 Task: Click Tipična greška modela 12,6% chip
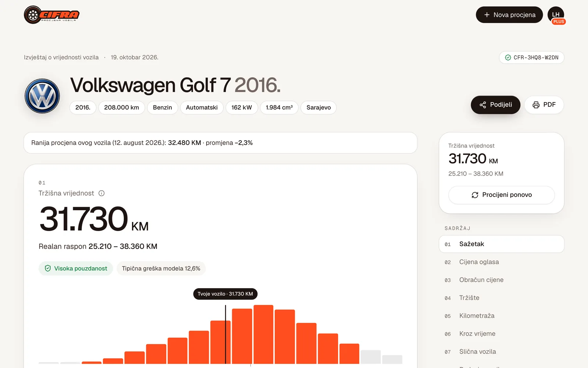coord(161,269)
